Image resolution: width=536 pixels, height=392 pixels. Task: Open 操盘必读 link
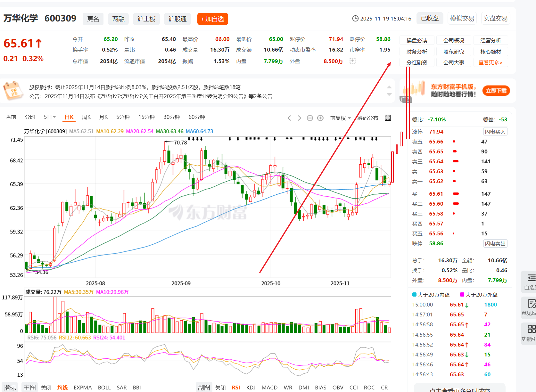coord(417,40)
